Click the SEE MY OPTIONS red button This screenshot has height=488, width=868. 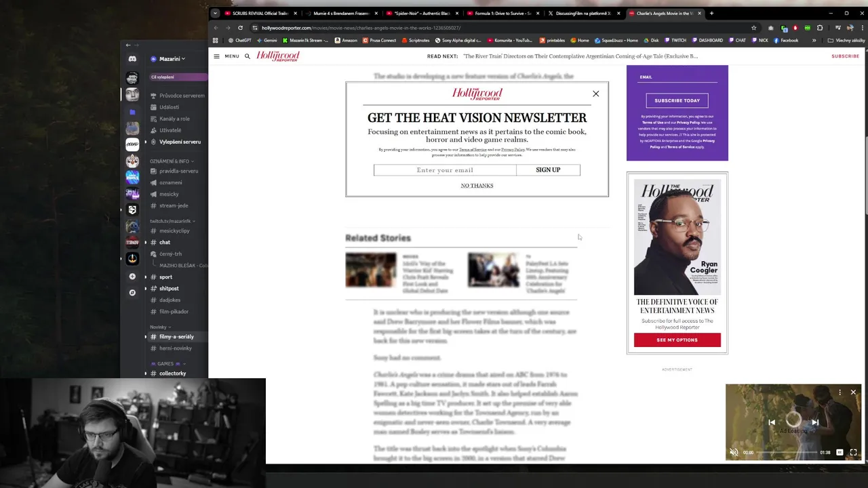coord(677,340)
